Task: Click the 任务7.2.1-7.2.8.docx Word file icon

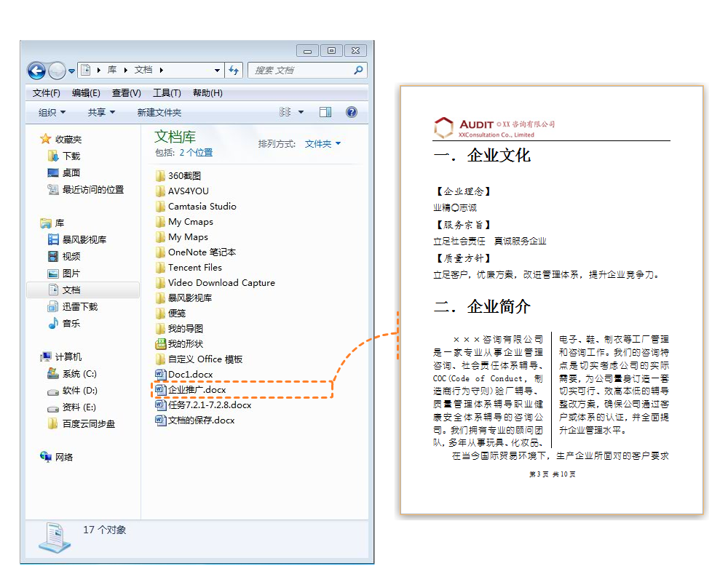Action: pos(161,404)
